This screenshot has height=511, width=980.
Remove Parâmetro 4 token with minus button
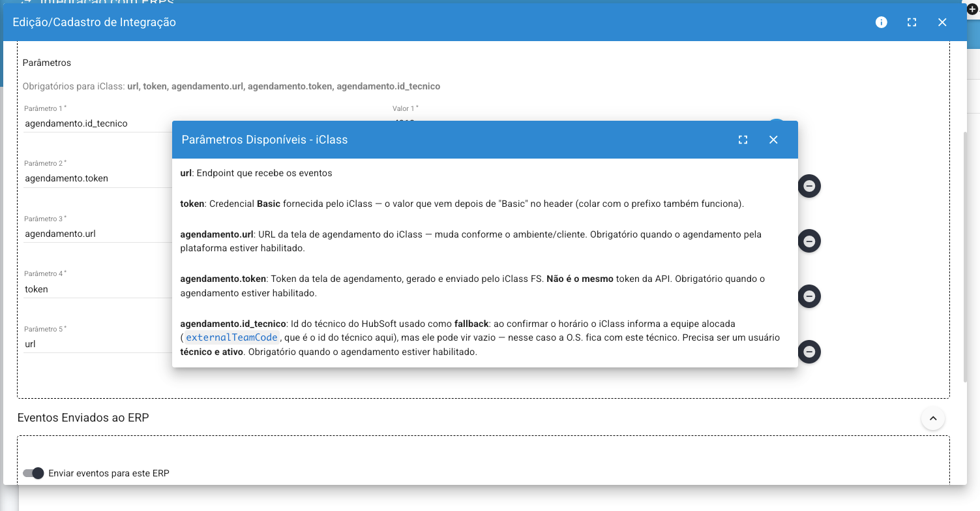[809, 296]
